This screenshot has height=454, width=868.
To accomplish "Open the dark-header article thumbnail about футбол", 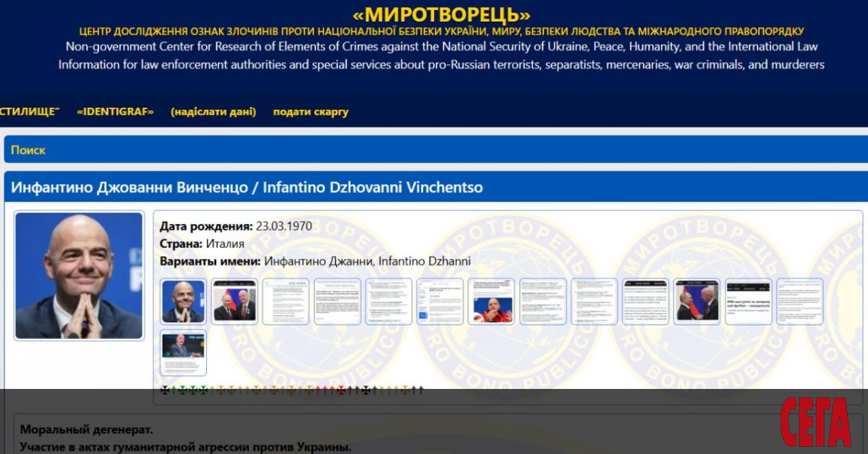I will click(748, 301).
